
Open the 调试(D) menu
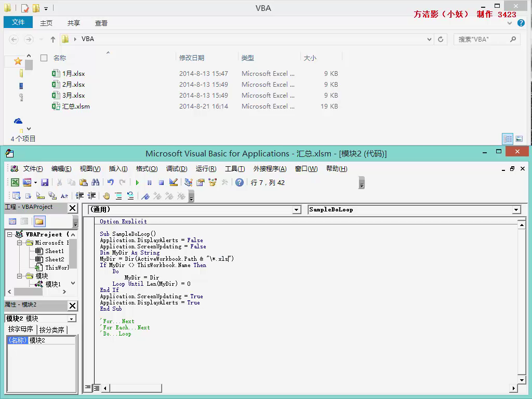tap(177, 169)
